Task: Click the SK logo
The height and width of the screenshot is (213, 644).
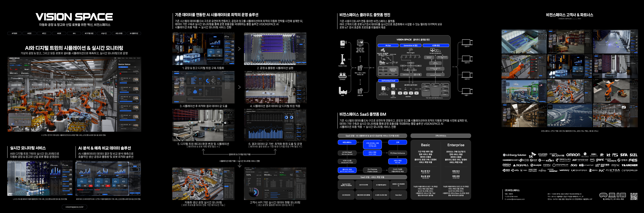Action: [x=532, y=155]
